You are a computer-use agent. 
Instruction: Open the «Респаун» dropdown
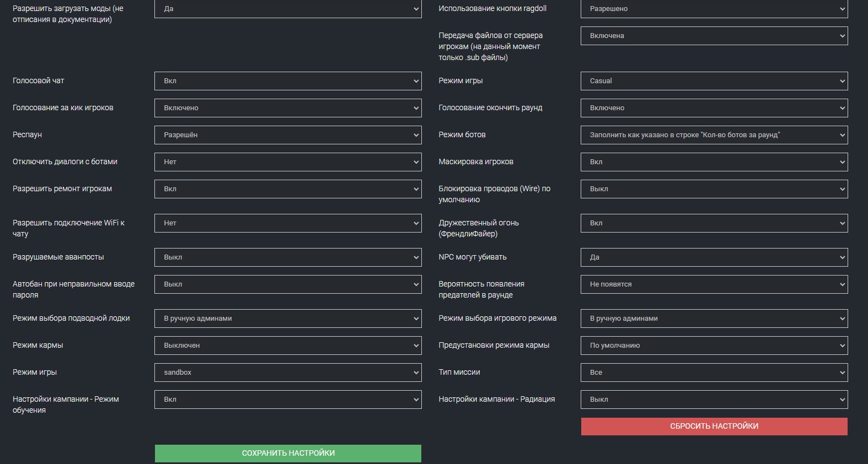pyautogui.click(x=288, y=135)
